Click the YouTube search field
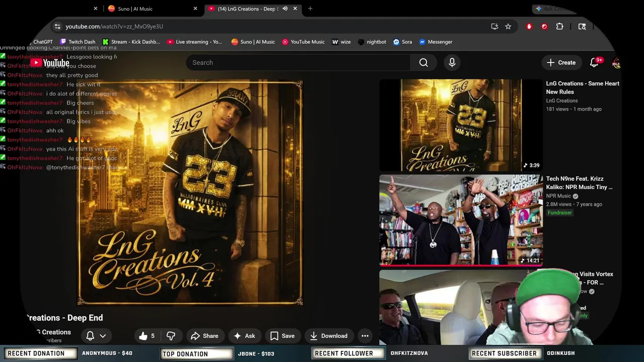Image resolution: width=644 pixels, height=362 pixels. [298, 62]
